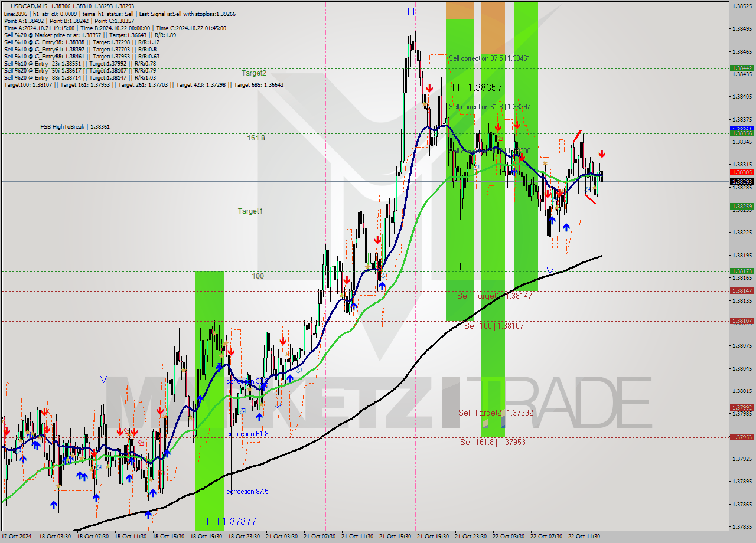This screenshot has width=756, height=543.
Task: Click the 1.38405 price scale value
Action: coord(742,96)
